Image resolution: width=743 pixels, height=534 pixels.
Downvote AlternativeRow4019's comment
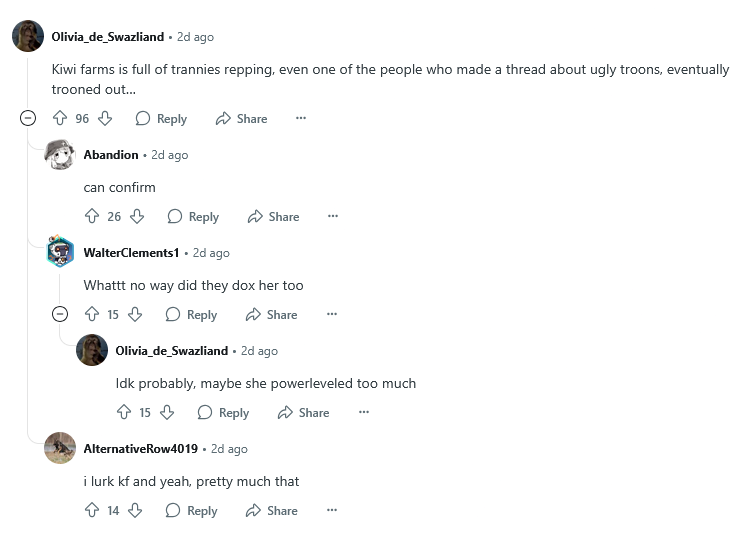click(136, 510)
